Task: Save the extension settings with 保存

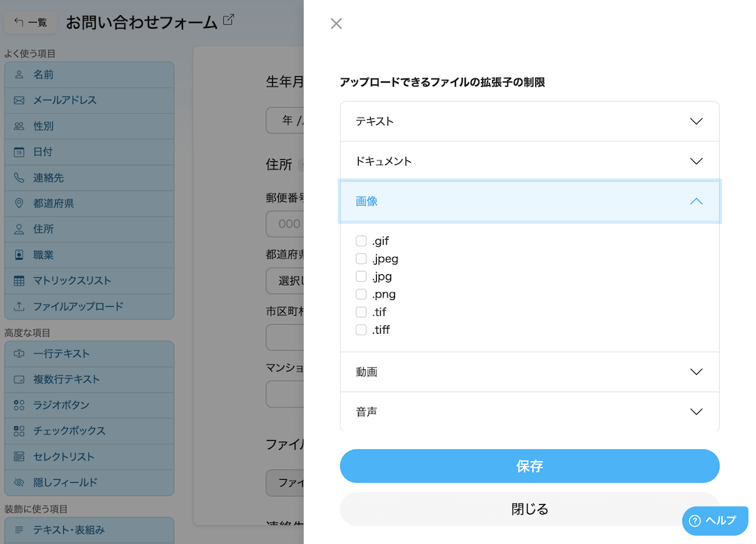Action: point(529,466)
